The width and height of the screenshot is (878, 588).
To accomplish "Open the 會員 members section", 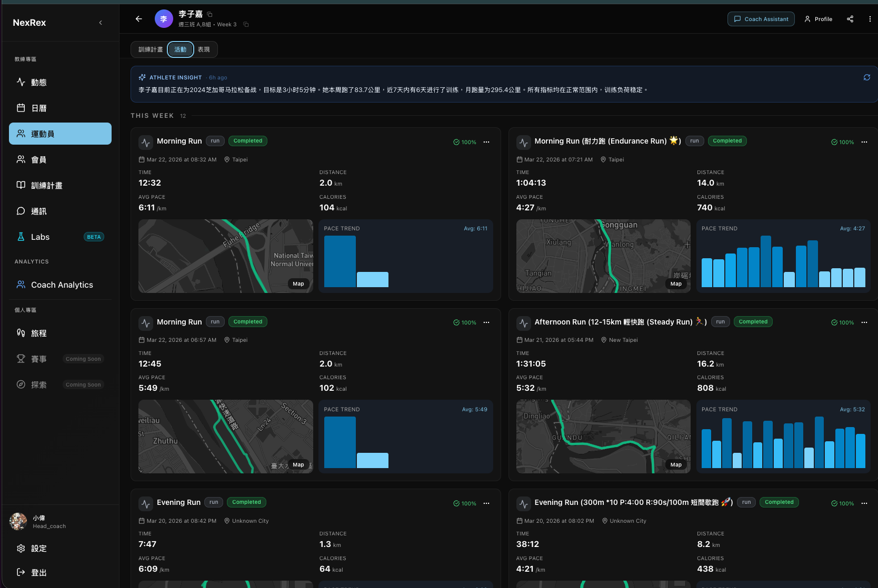I will 39,159.
